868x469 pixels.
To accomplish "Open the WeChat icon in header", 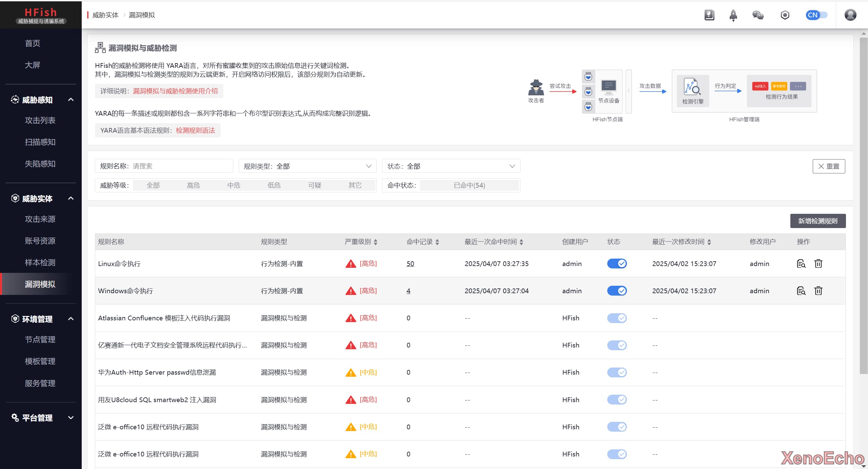I will coord(758,15).
